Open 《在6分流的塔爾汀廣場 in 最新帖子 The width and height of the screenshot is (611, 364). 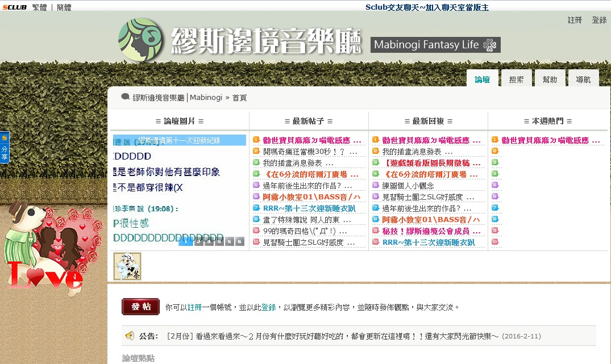(310, 174)
